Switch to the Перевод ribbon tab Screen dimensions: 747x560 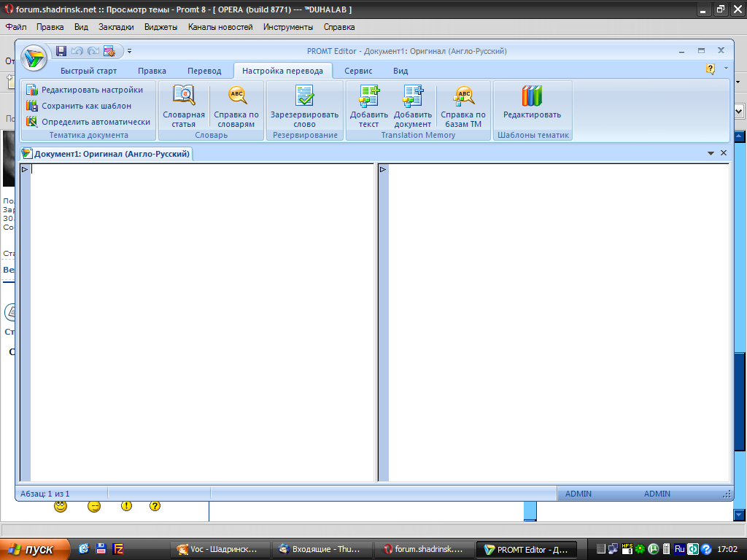(204, 71)
